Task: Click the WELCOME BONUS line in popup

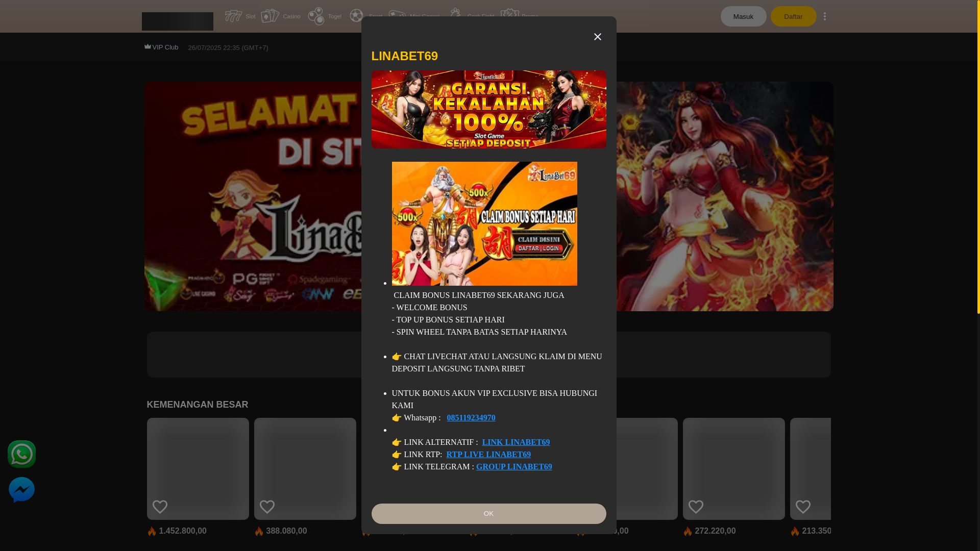Action: click(x=429, y=307)
